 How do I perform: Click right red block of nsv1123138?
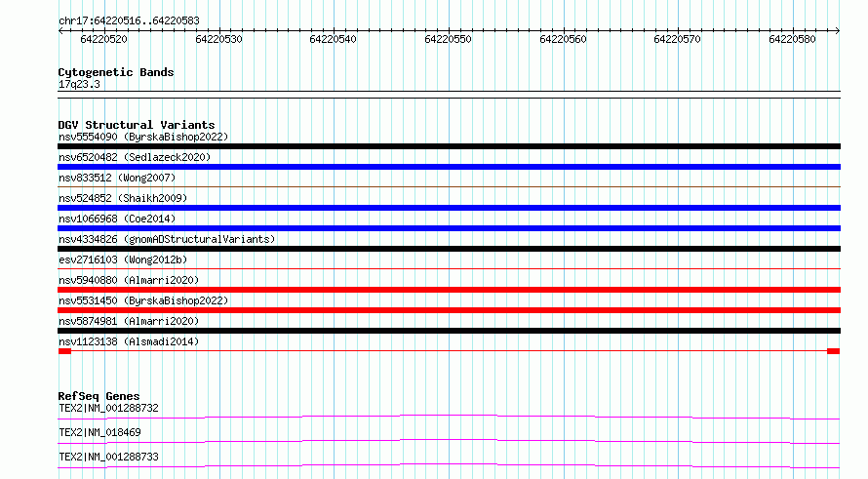click(834, 351)
